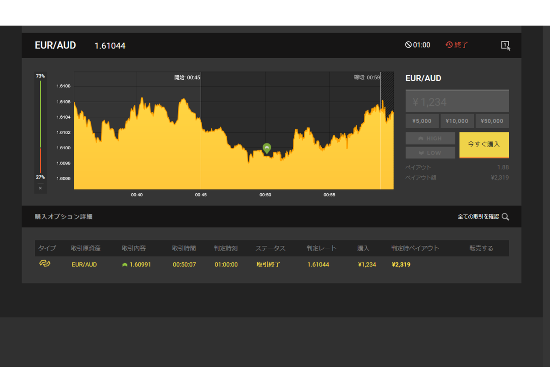Screen dimensions: 550x392
Task: Click the 73% high sentiment indicator
Action: pos(40,76)
